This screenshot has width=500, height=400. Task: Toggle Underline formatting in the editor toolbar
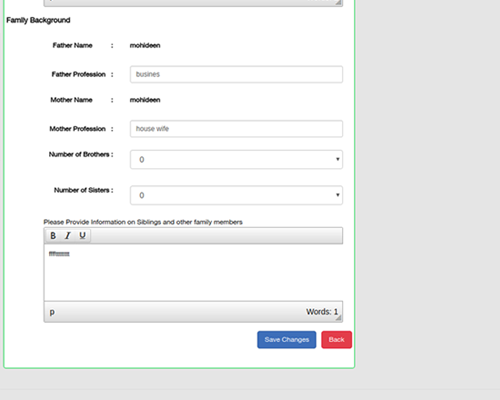point(82,236)
